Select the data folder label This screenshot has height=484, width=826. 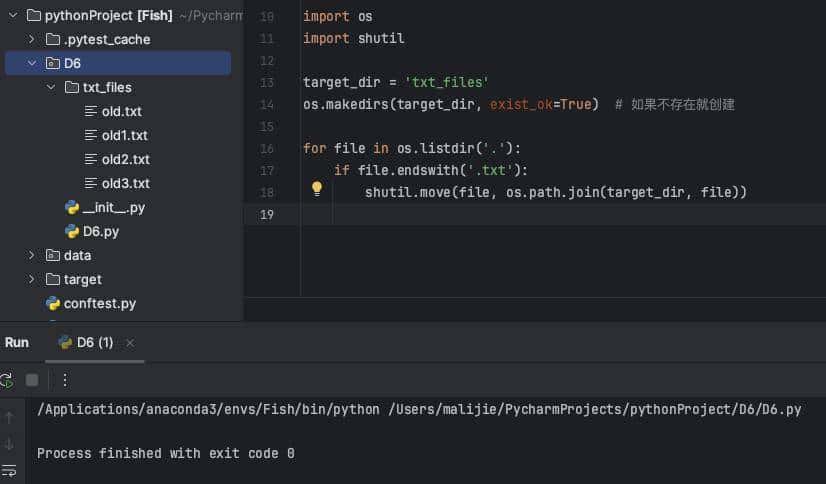[x=77, y=255]
